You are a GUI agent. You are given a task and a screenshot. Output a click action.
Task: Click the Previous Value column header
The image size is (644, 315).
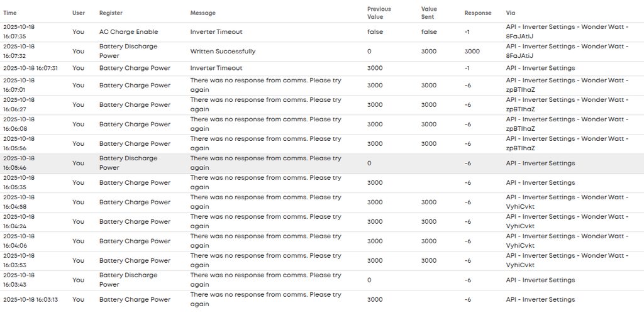point(379,13)
